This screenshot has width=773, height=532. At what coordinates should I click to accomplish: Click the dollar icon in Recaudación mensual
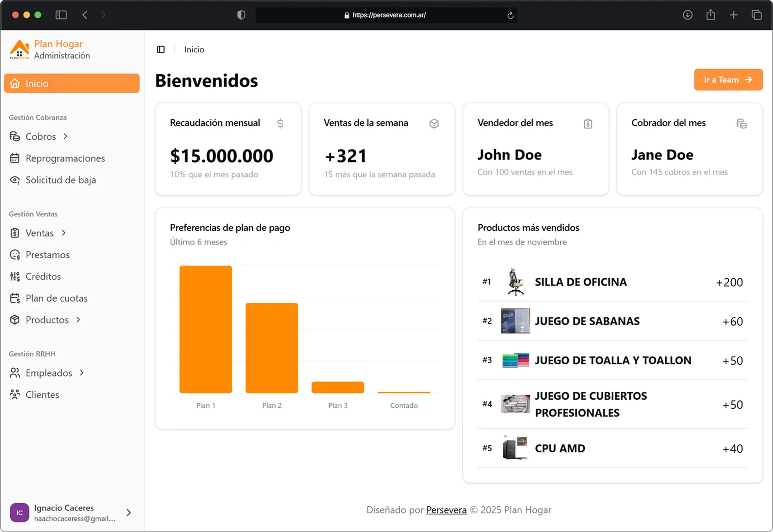280,124
